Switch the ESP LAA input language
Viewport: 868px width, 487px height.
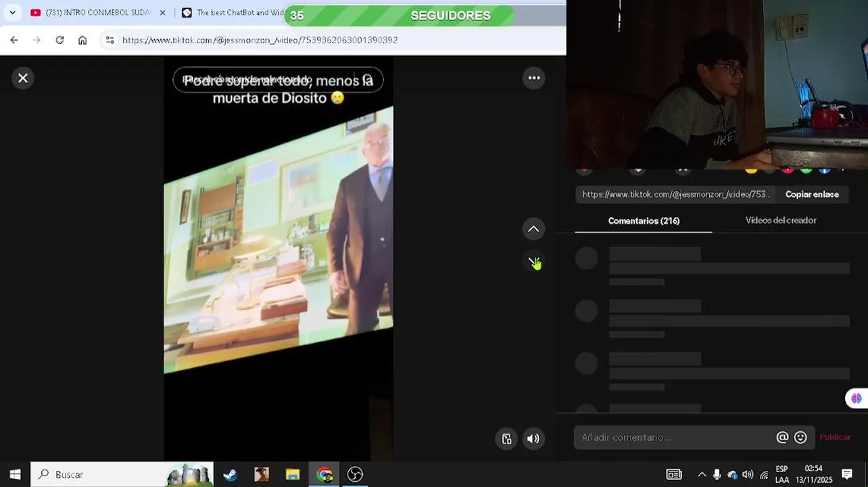pos(782,474)
